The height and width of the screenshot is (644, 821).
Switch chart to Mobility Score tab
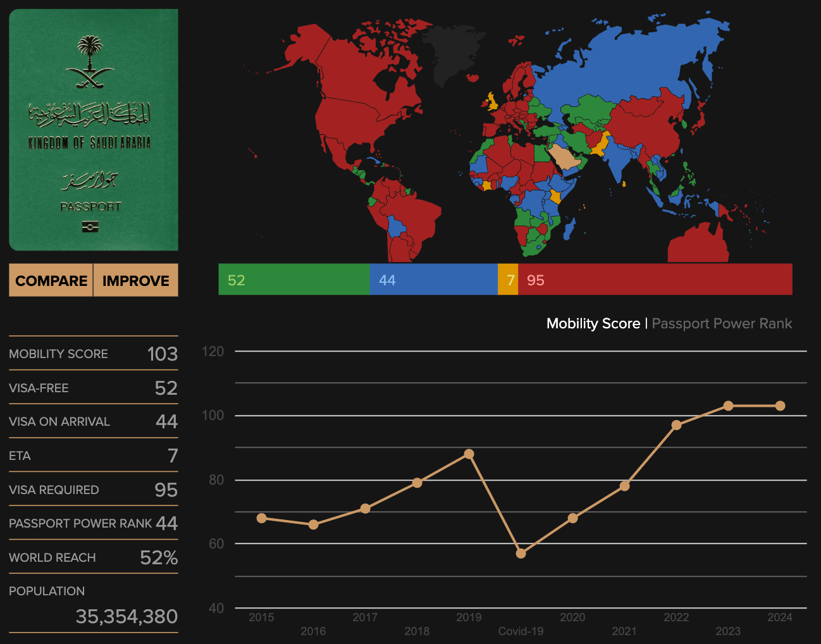pyautogui.click(x=593, y=323)
